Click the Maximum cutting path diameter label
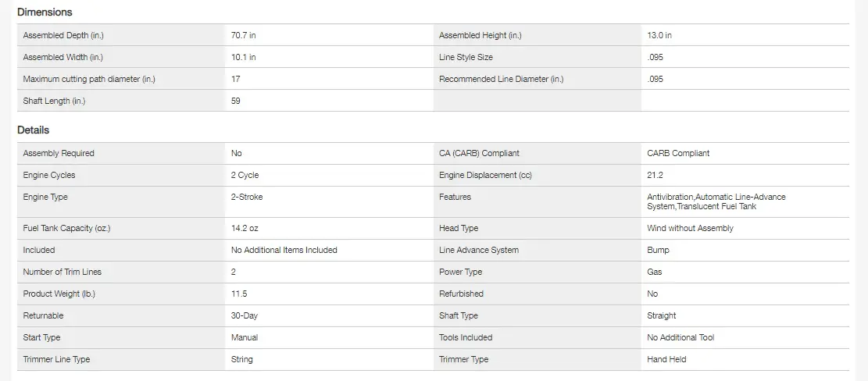The width and height of the screenshot is (868, 381). click(89, 79)
